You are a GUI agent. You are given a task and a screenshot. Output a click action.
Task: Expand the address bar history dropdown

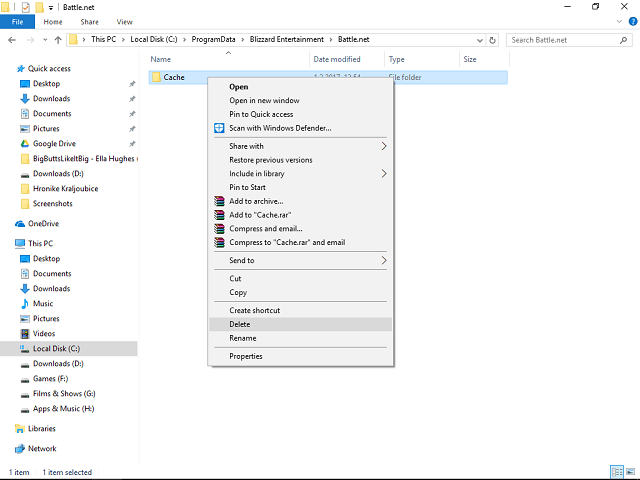[480, 40]
